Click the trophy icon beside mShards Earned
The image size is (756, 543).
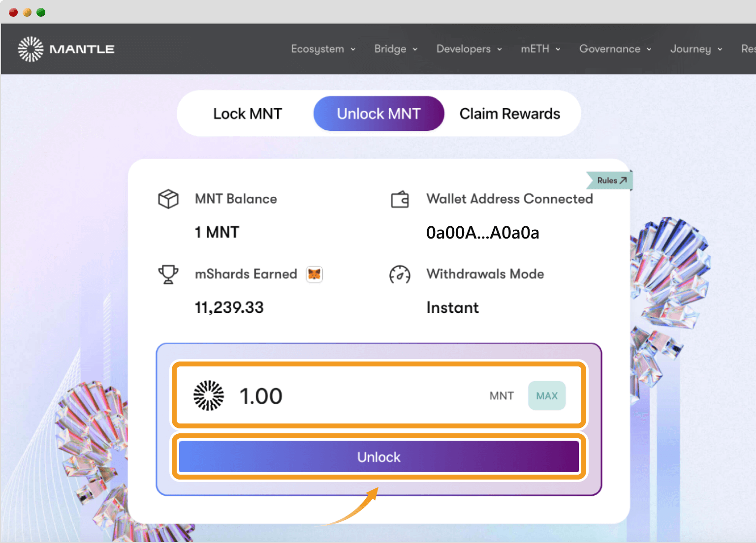click(168, 274)
